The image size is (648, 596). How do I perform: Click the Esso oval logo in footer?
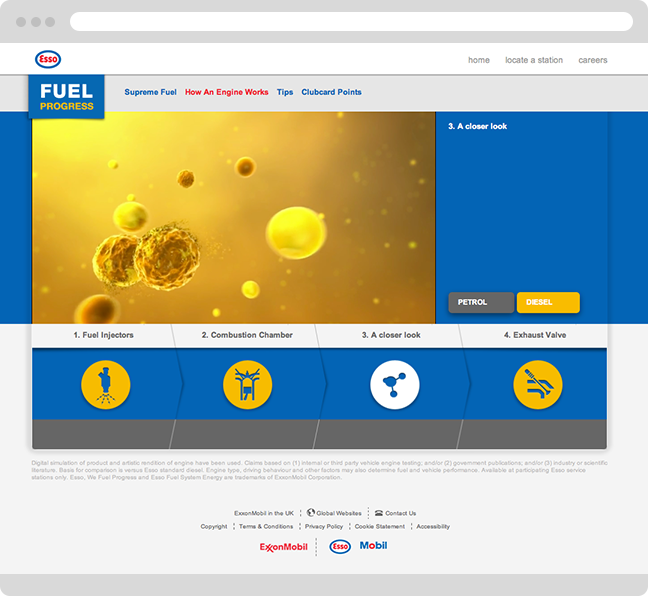point(340,546)
